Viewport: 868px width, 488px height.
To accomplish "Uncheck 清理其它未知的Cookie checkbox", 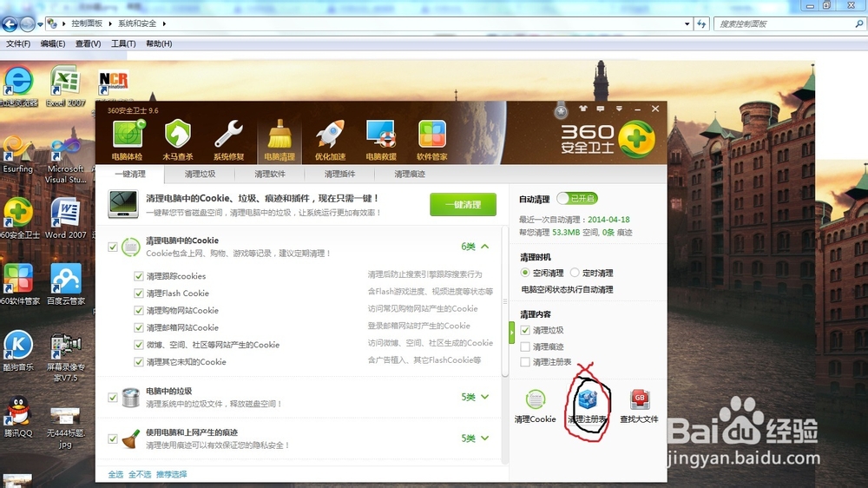I will (x=139, y=362).
